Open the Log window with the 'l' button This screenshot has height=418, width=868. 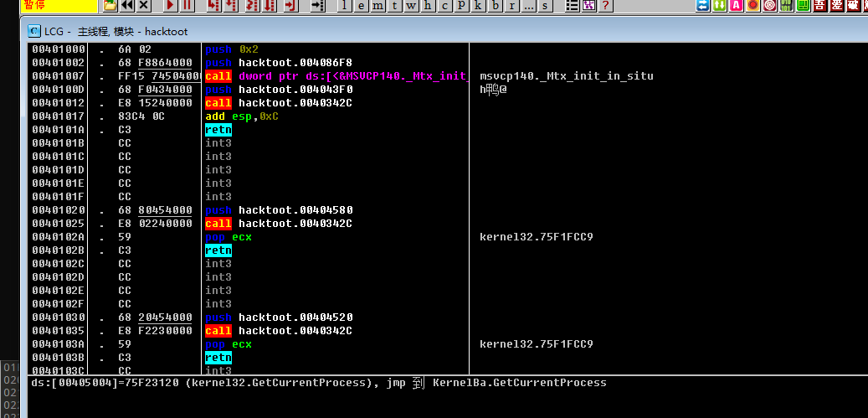point(345,6)
